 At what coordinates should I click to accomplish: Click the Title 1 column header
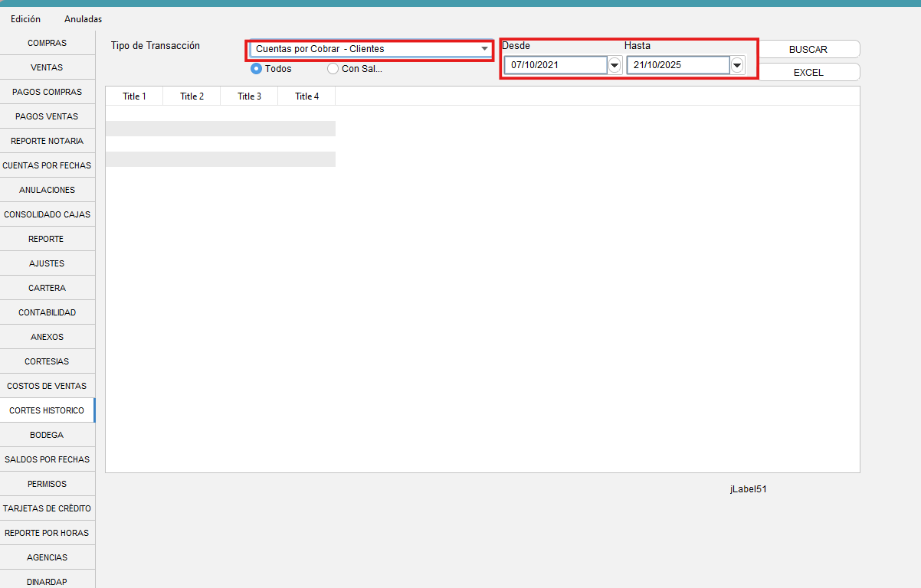click(x=134, y=96)
